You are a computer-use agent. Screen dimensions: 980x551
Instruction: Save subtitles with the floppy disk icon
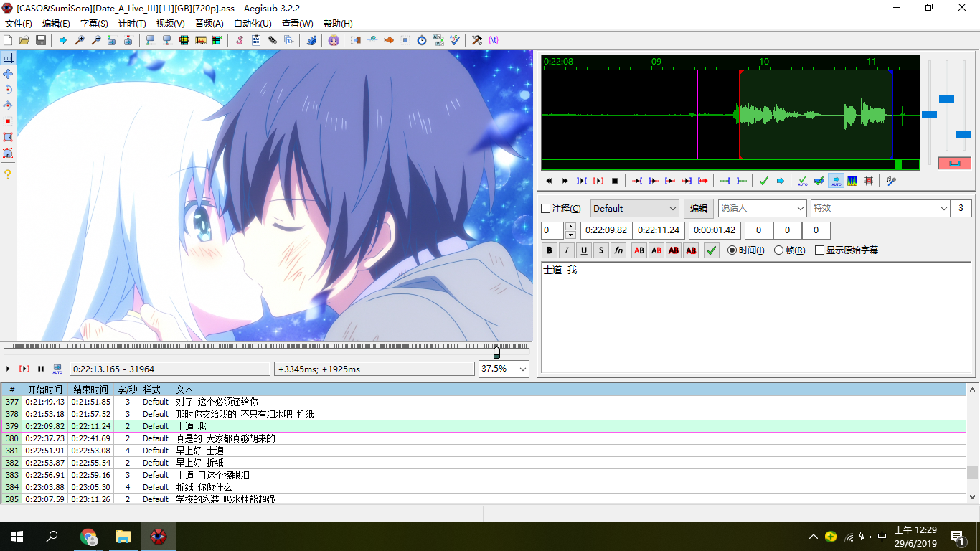click(41, 40)
